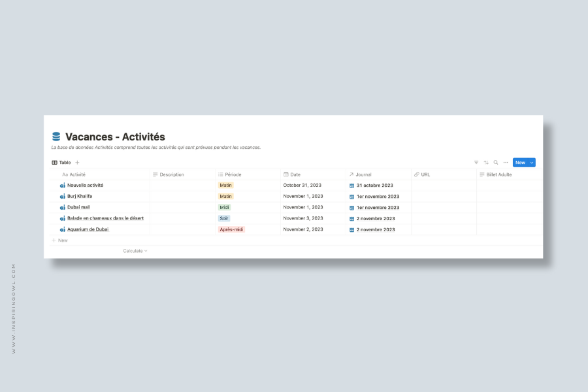The width and height of the screenshot is (588, 392).
Task: Select the Table view tab
Action: click(x=61, y=163)
